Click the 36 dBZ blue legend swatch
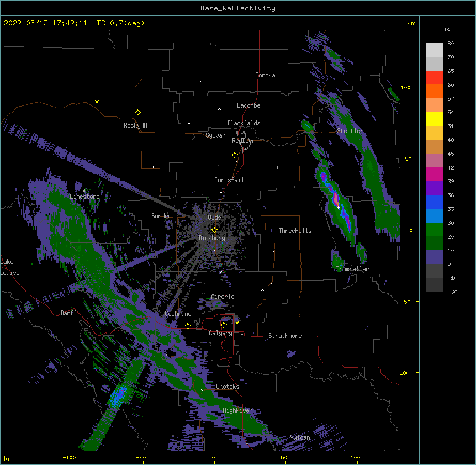 (x=434, y=202)
